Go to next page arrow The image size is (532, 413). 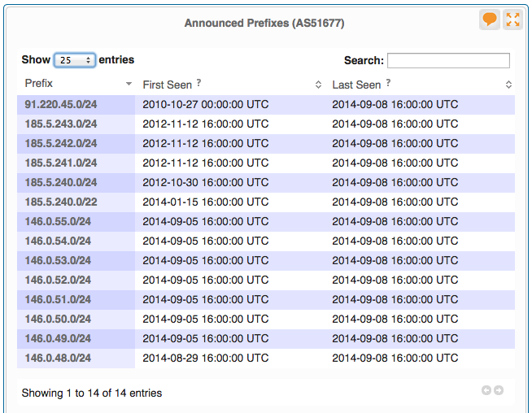pyautogui.click(x=499, y=391)
